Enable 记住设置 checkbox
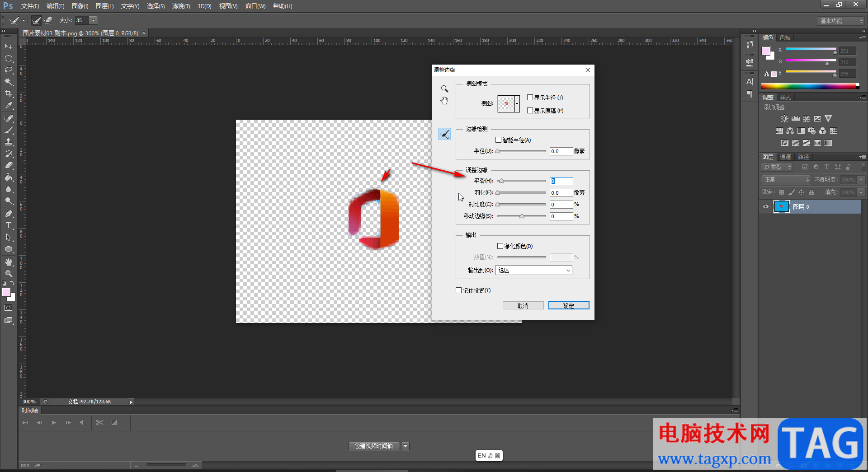Image resolution: width=868 pixels, height=472 pixels. click(x=458, y=290)
